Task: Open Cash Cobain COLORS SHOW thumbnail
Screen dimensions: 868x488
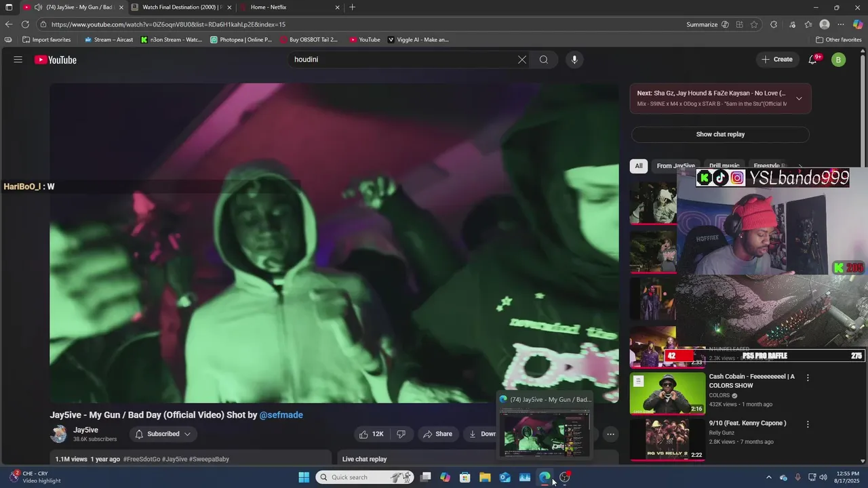Action: coord(667,394)
